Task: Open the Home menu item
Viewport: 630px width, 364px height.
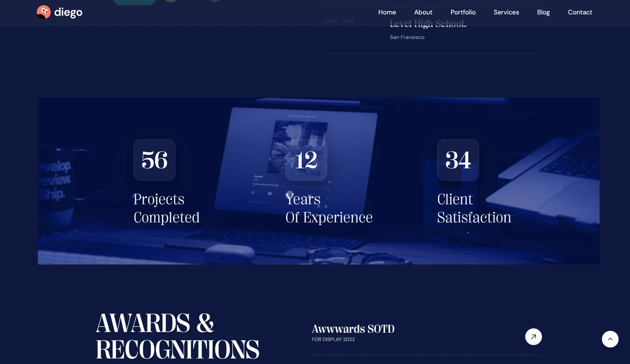Action: tap(387, 12)
